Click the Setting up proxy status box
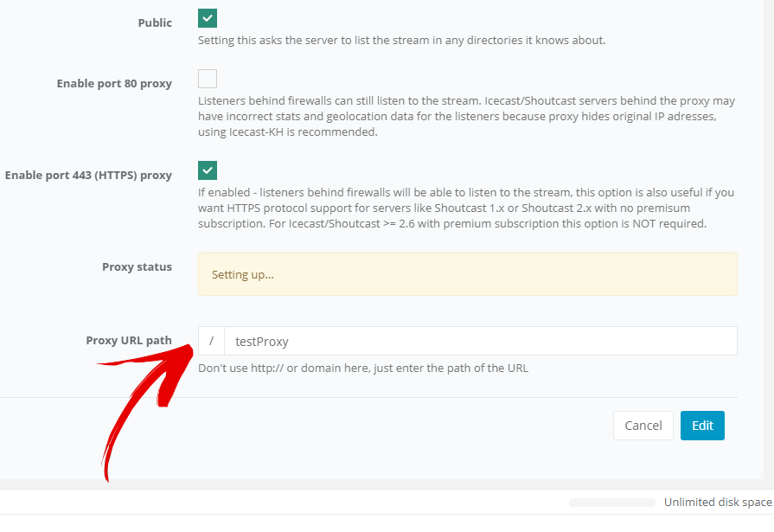This screenshot has height=532, width=774. [x=468, y=274]
